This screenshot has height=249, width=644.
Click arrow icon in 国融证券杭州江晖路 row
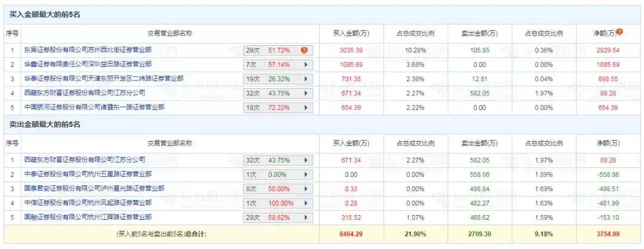tap(305, 217)
